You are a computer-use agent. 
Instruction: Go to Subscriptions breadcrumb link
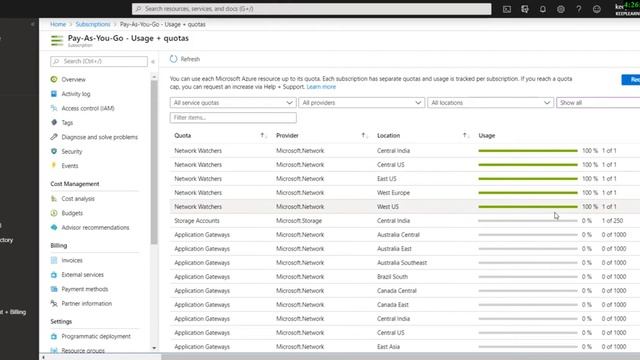93,24
